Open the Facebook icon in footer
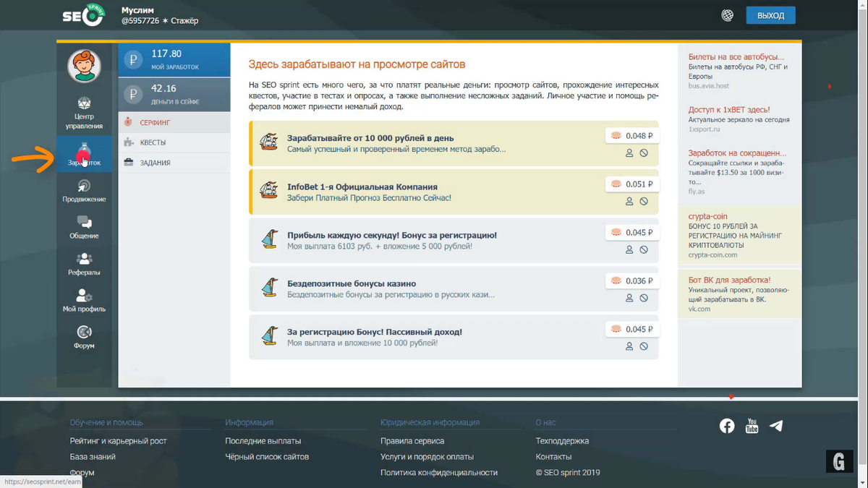Image resolution: width=868 pixels, height=488 pixels. point(727,426)
